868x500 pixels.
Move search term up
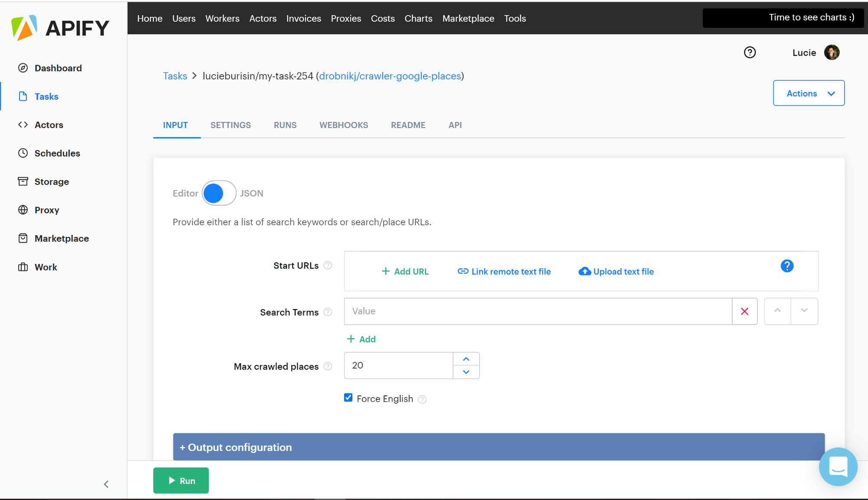click(777, 311)
